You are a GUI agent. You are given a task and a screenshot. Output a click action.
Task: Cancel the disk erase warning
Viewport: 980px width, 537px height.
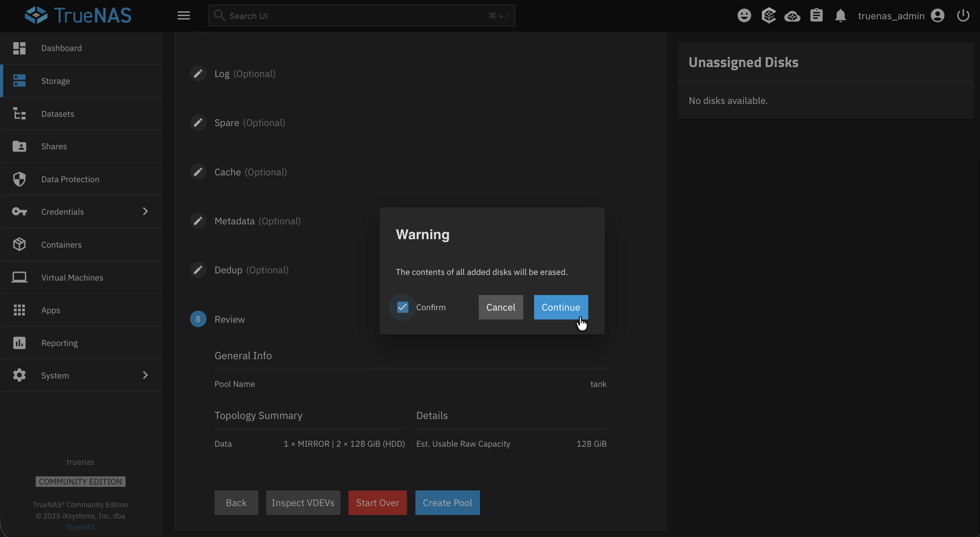[x=500, y=307]
